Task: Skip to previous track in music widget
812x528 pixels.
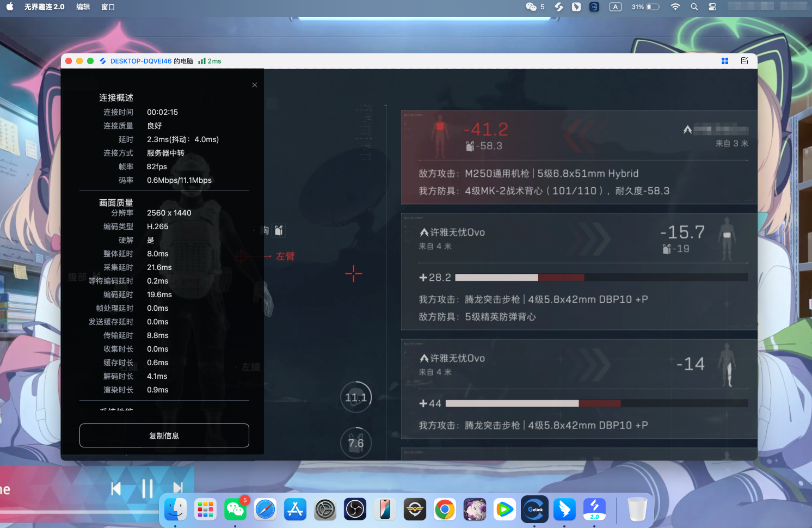Action: [116, 489]
